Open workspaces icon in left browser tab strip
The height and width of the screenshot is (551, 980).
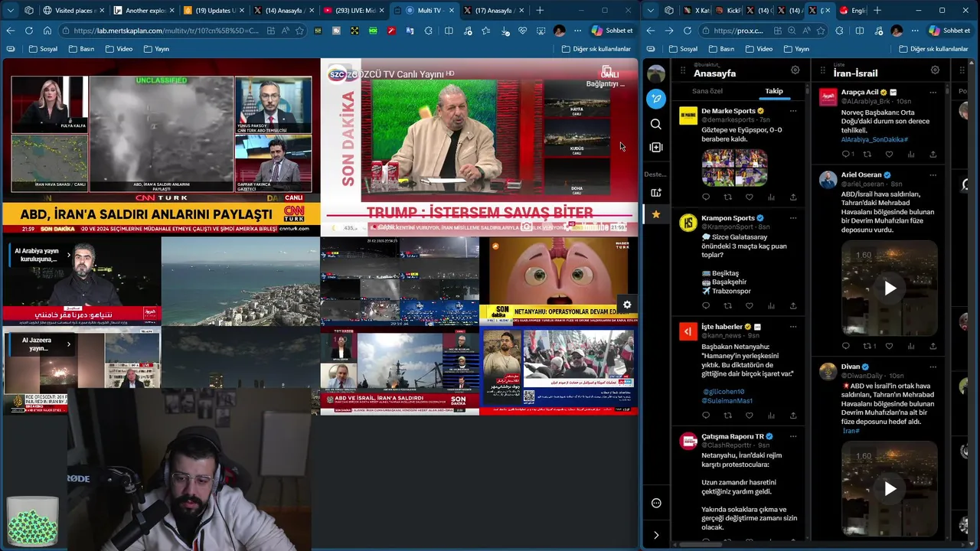(x=29, y=10)
